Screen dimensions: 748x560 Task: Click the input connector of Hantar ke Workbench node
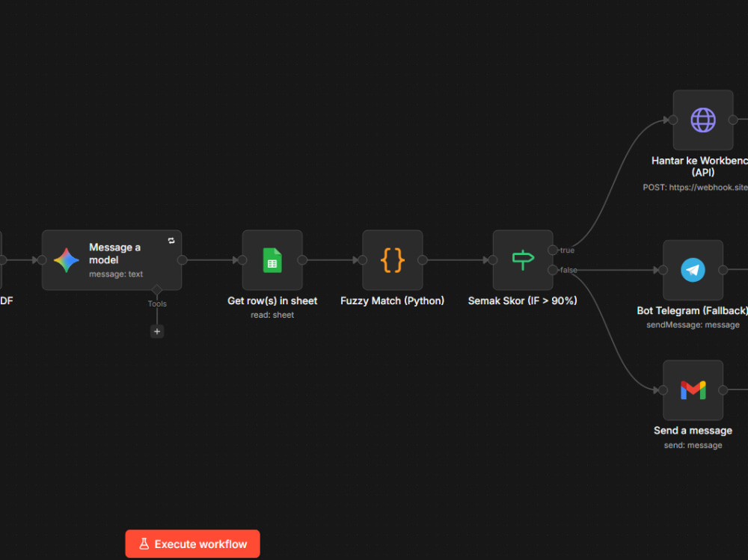673,120
